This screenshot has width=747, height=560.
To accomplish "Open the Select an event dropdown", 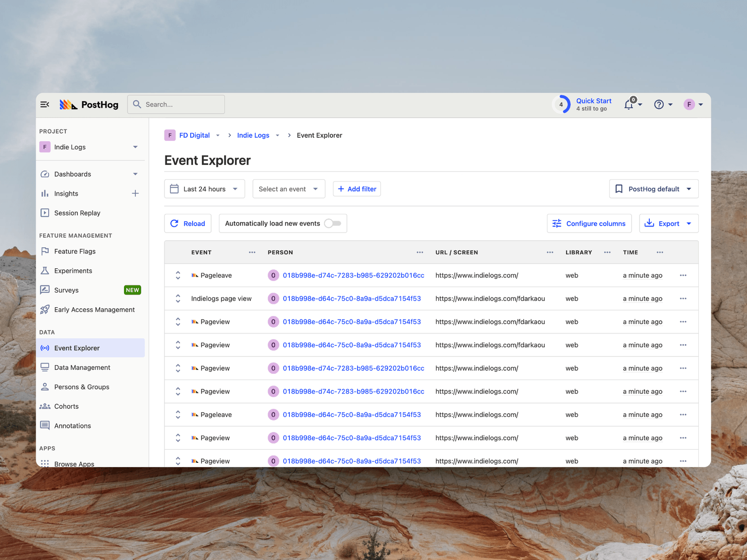I will 288,189.
